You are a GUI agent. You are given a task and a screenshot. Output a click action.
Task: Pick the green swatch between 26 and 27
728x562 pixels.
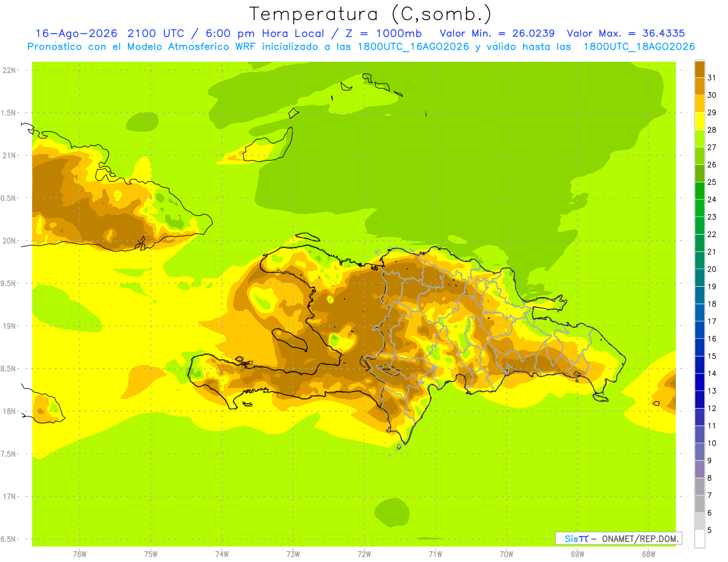pyautogui.click(x=699, y=156)
